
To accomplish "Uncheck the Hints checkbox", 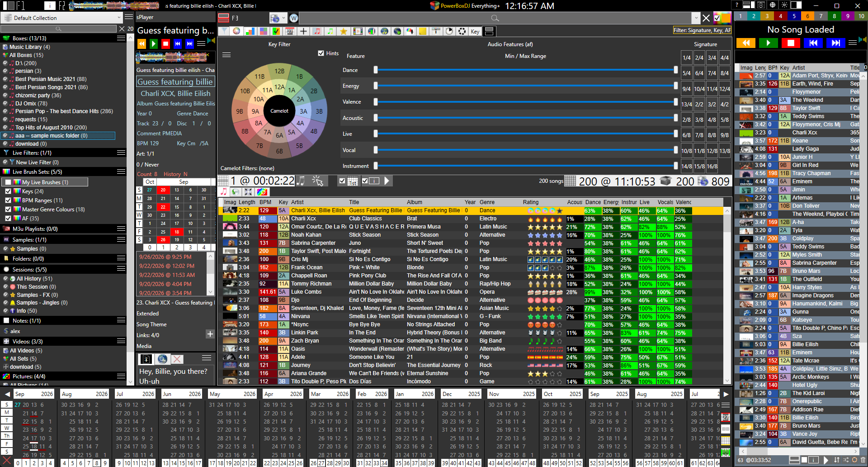I will click(x=321, y=53).
